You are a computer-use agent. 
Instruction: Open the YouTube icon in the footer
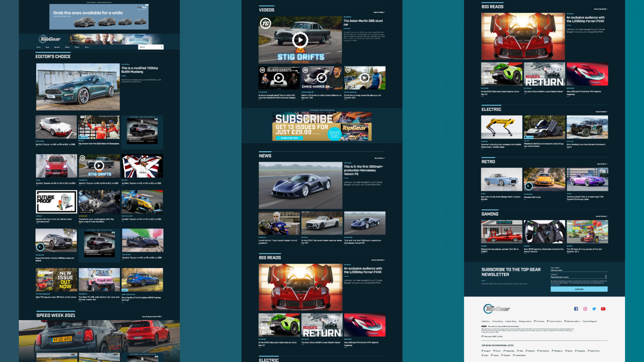pos(603,309)
